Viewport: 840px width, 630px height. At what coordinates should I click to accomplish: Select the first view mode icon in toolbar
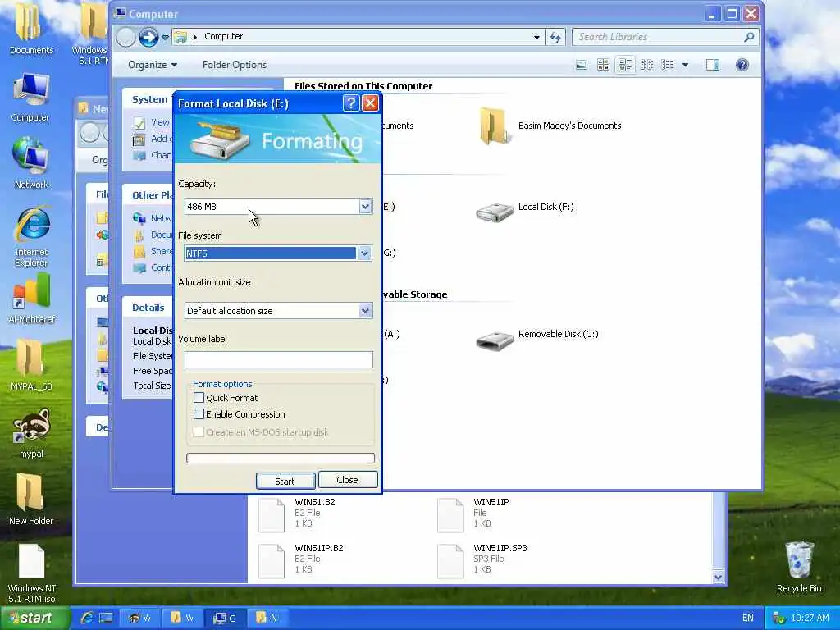click(582, 65)
